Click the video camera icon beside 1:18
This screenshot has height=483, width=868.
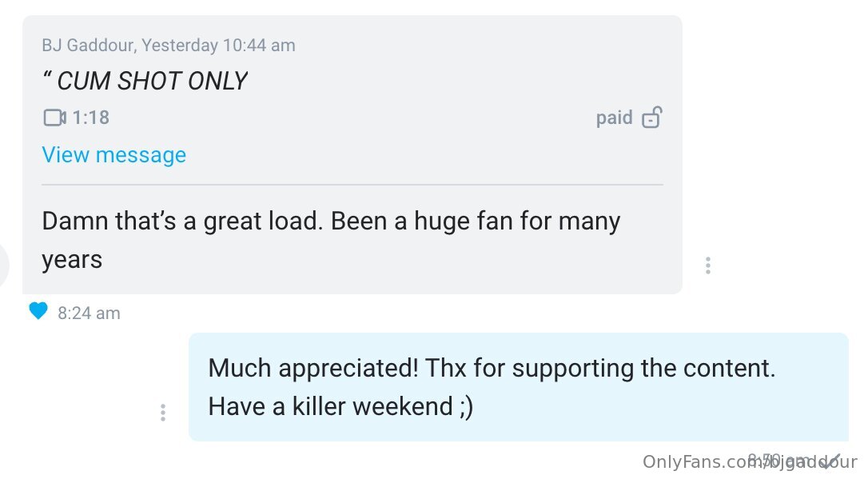(54, 118)
